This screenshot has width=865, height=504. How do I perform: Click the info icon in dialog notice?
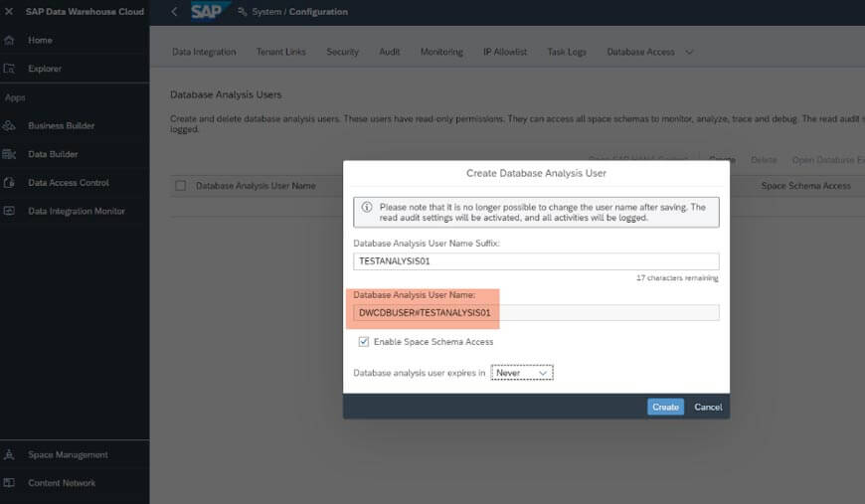click(367, 208)
